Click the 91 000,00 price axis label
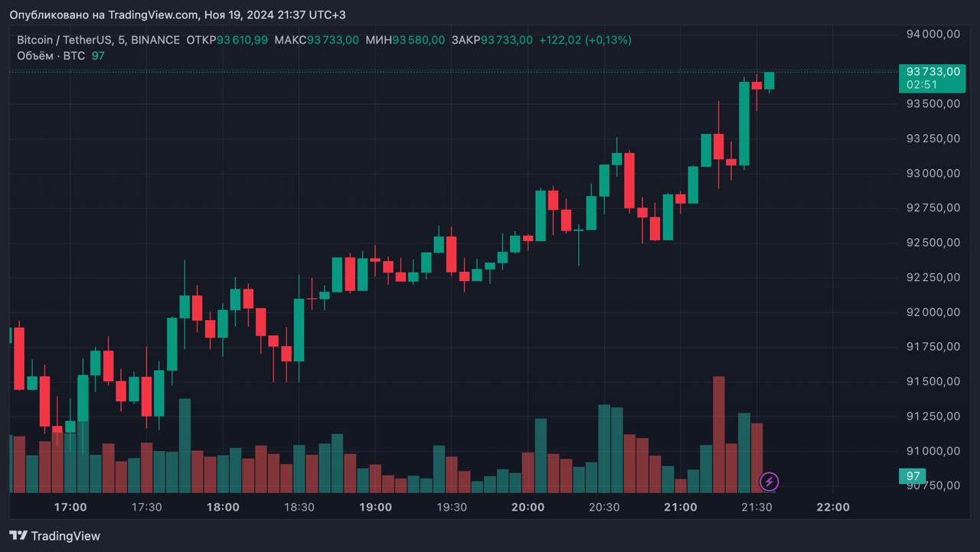The image size is (980, 552). (933, 451)
